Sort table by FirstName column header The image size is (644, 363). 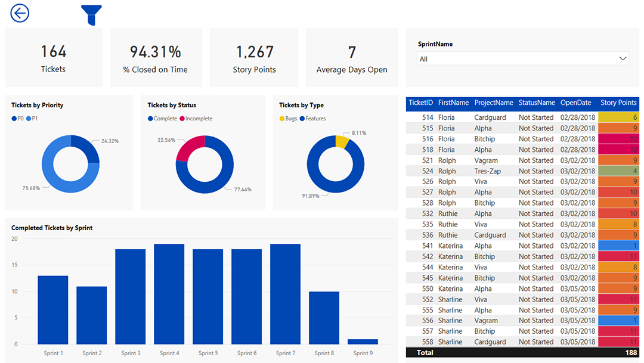click(453, 103)
